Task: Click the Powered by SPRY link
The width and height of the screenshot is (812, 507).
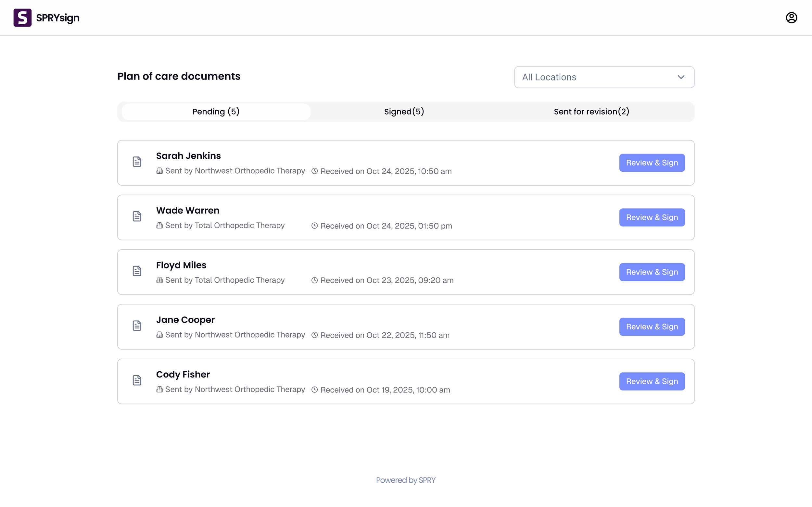Action: click(x=406, y=480)
